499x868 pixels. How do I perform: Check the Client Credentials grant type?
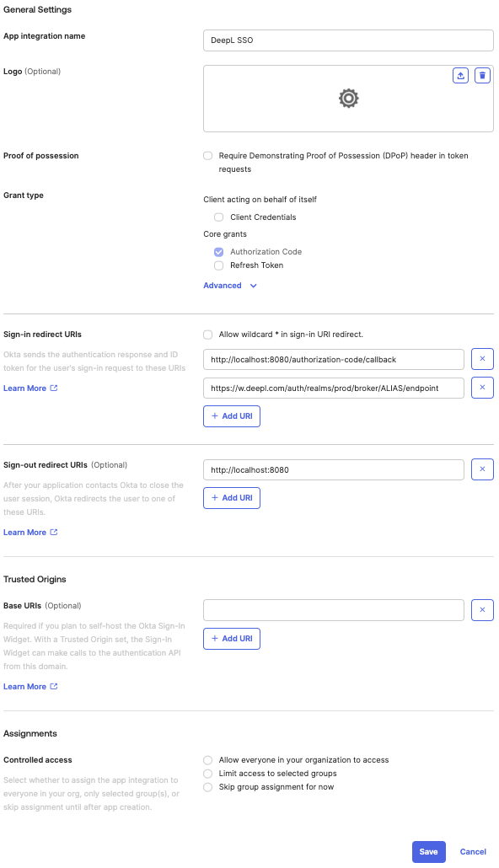coord(218,217)
